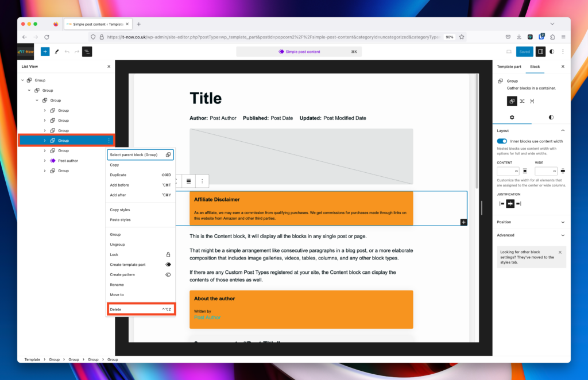Open the Styles half-circle icon in top toolbar
This screenshot has height=380, width=588.
tap(552, 52)
